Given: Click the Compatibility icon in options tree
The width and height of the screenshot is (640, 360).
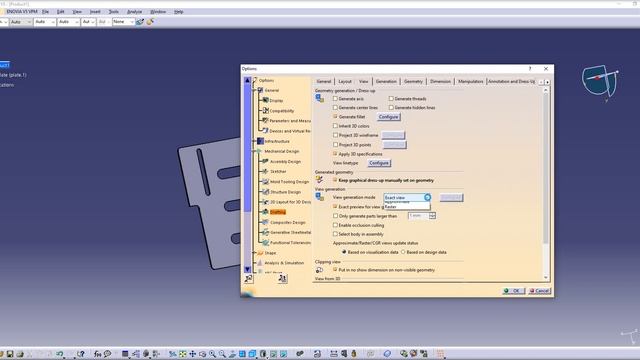Looking at the screenshot, I should 265,110.
